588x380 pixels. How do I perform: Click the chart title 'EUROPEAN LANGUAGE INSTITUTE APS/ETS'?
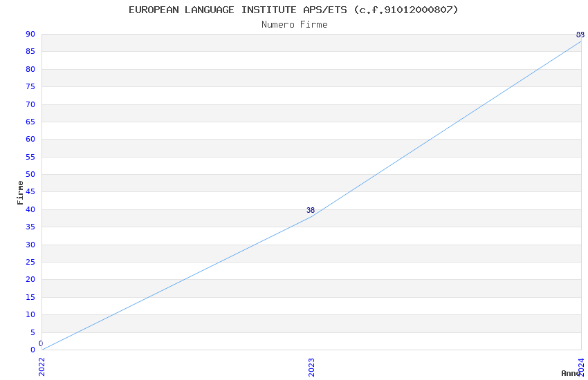[x=238, y=10]
